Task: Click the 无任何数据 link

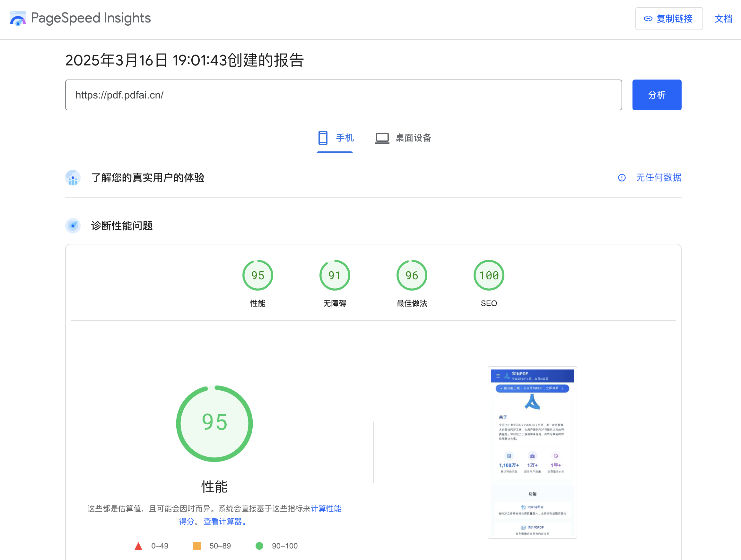Action: pos(658,178)
